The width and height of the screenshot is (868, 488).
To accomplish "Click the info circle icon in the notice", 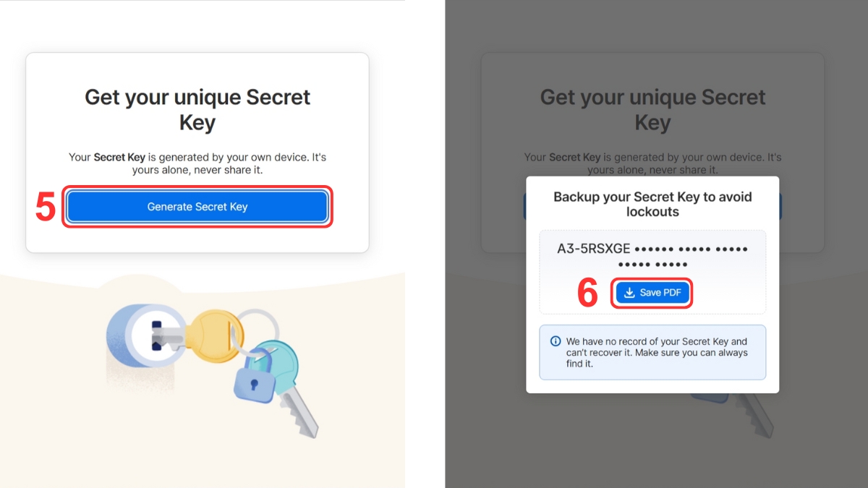I will (x=556, y=341).
